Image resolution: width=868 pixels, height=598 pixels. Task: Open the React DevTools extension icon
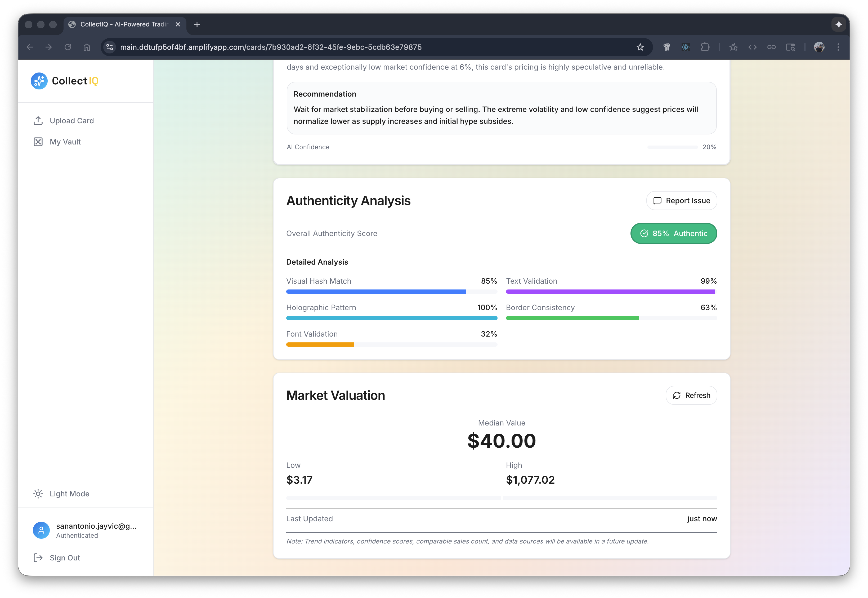[686, 47]
